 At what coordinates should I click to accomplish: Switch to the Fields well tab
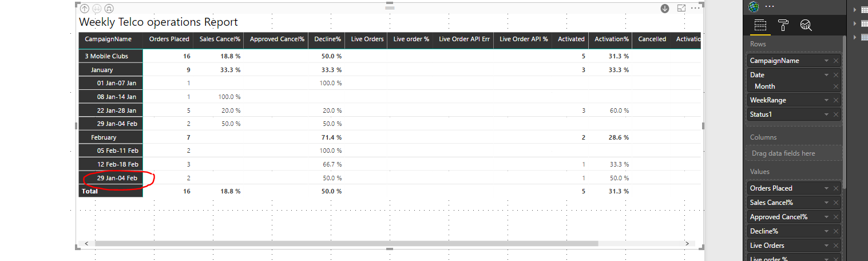coord(760,25)
